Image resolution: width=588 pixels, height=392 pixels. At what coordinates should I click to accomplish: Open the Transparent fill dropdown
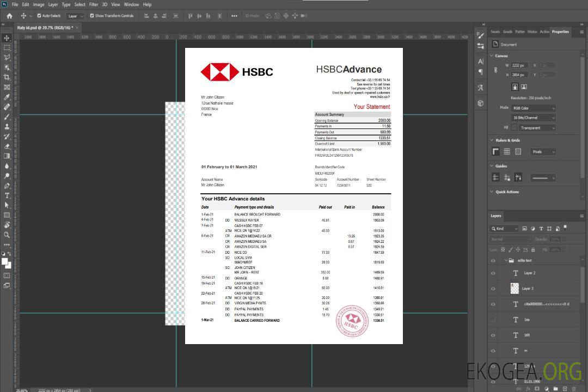tap(537, 128)
